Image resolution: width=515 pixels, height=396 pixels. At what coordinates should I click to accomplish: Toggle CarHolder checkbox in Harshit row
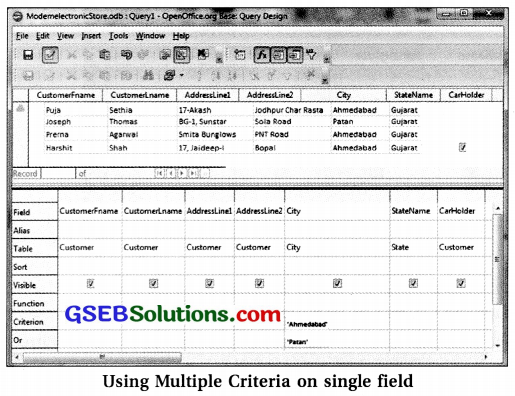463,147
